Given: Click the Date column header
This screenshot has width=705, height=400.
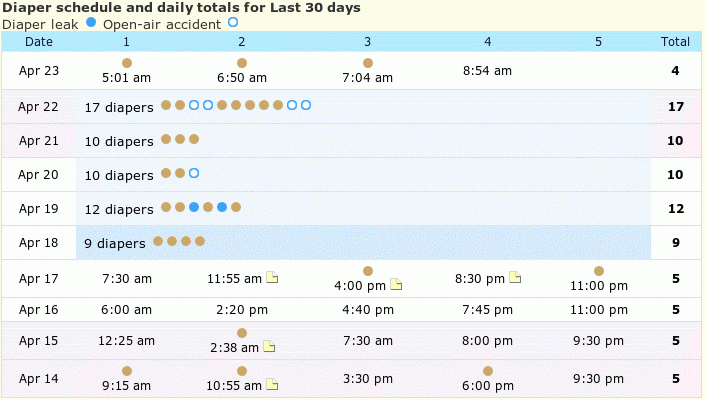Looking at the screenshot, I should 39,42.
